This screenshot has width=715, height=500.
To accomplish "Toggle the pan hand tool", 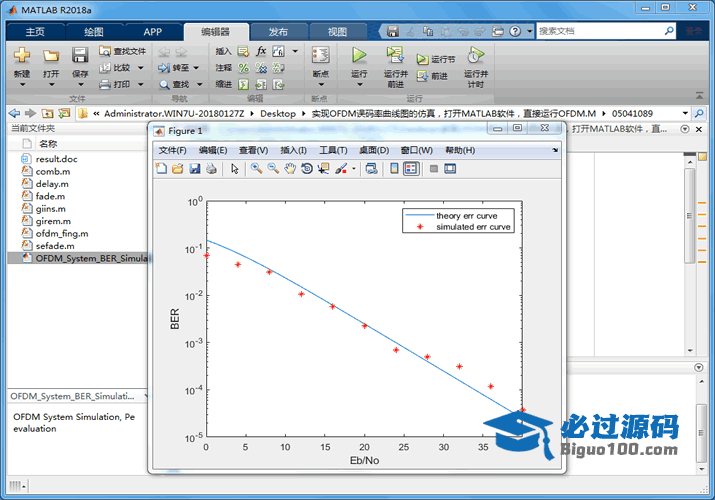I will click(290, 169).
